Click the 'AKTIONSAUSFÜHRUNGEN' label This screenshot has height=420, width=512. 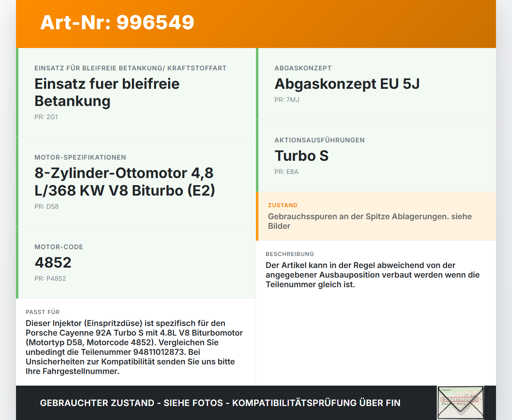pos(320,140)
